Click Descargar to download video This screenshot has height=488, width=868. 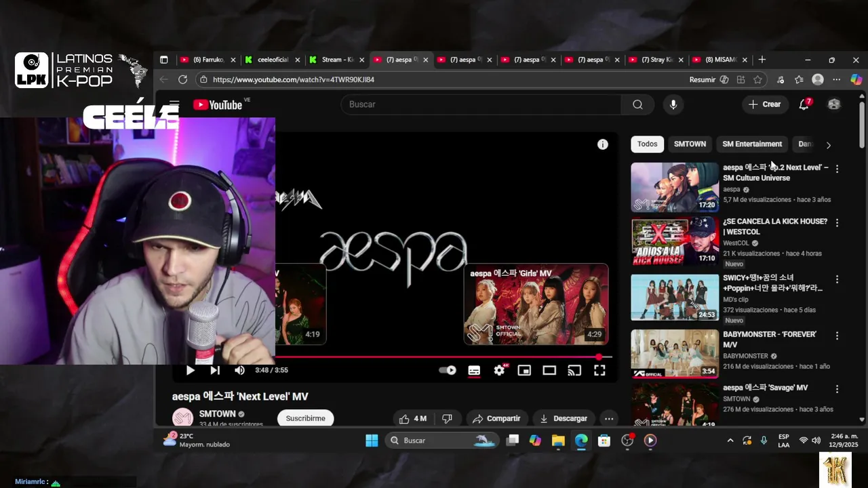tap(564, 418)
